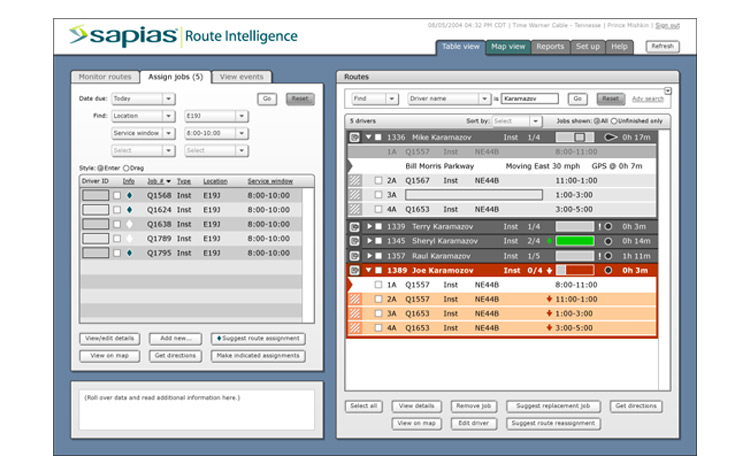Tick the checkbox for driver 1336 Mike Karamazov
The width and height of the screenshot is (750, 456).
378,137
